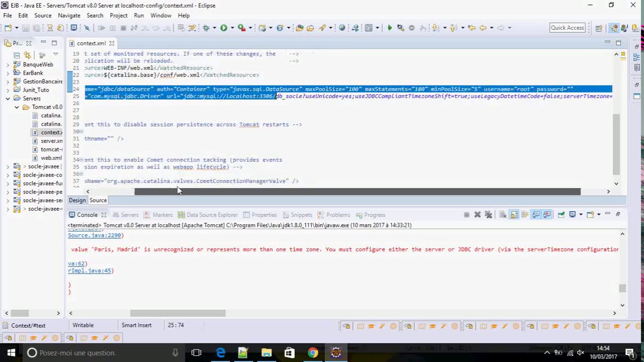Click the Display Selected Console monitor icon

pyautogui.click(x=573, y=215)
